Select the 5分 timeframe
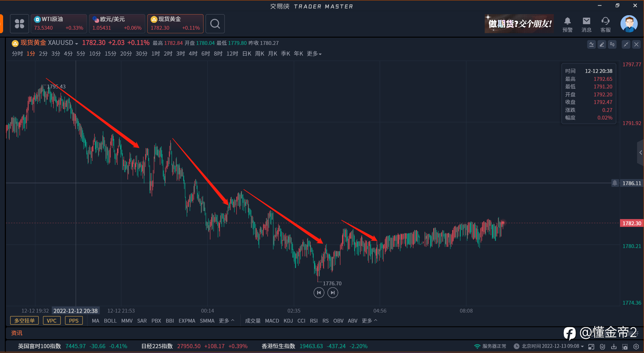This screenshot has height=353, width=644. pos(81,54)
